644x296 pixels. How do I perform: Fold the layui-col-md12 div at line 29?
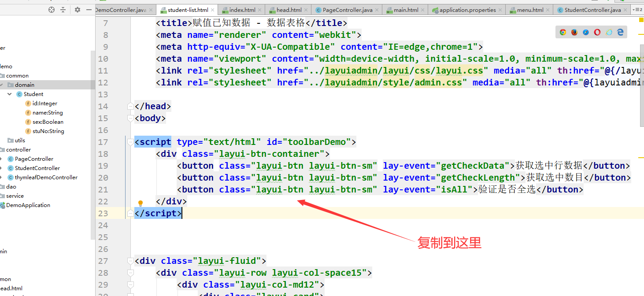coord(130,285)
